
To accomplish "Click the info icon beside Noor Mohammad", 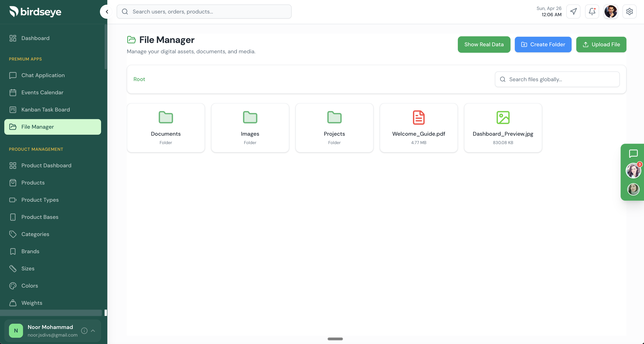I will (85, 331).
